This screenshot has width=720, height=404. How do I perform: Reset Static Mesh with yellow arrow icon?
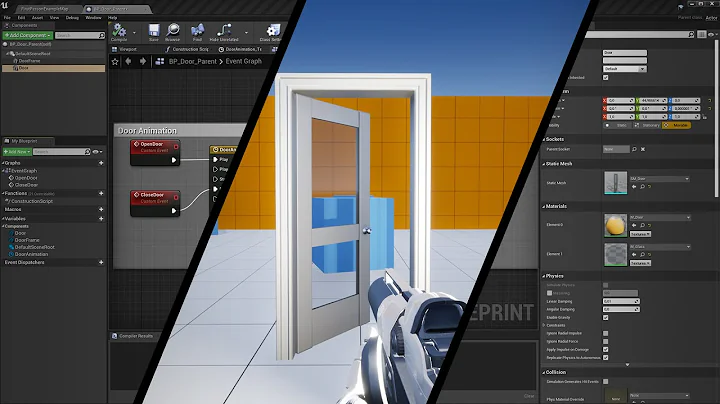click(649, 187)
